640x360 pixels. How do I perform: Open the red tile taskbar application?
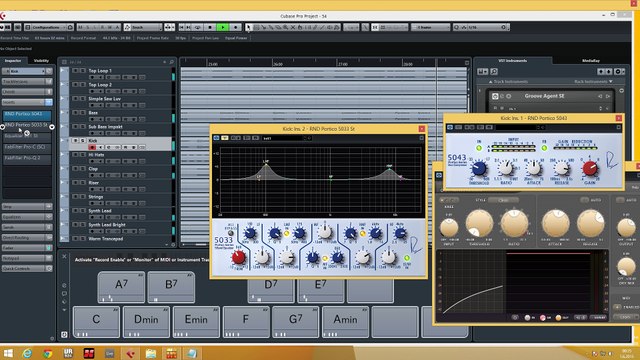click(x=89, y=353)
